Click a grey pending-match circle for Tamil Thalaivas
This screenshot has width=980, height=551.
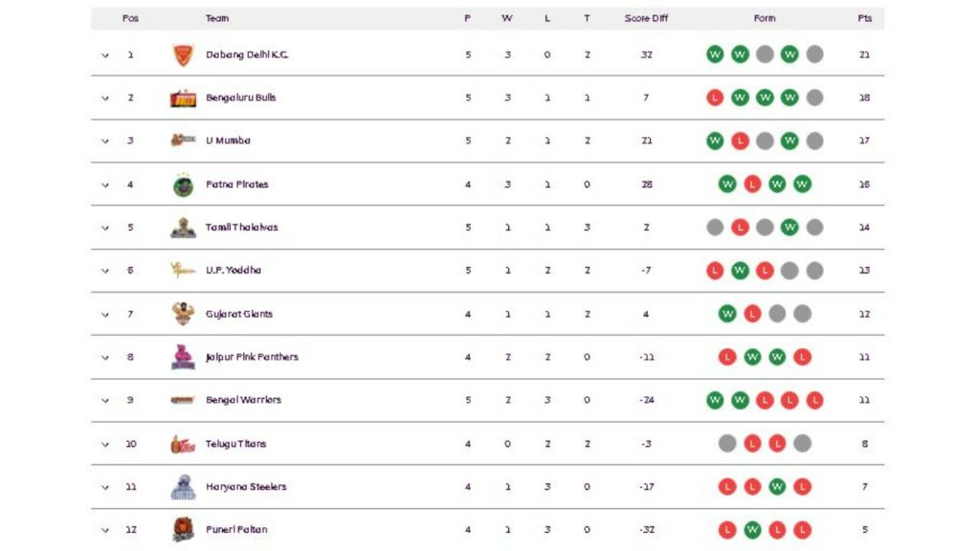tap(714, 227)
